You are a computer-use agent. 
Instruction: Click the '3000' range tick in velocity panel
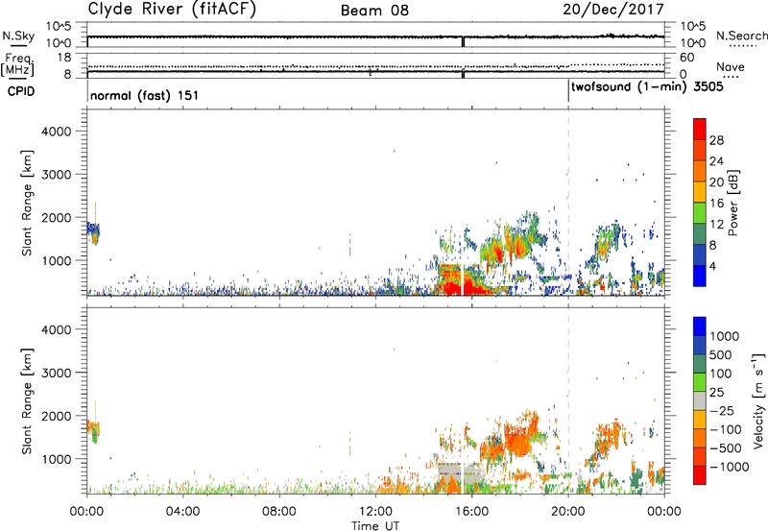click(57, 373)
